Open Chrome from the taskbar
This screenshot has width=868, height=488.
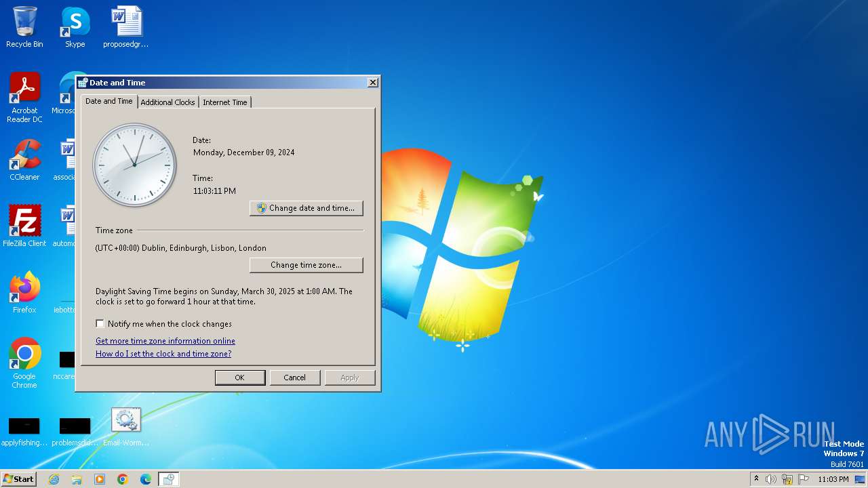click(123, 479)
